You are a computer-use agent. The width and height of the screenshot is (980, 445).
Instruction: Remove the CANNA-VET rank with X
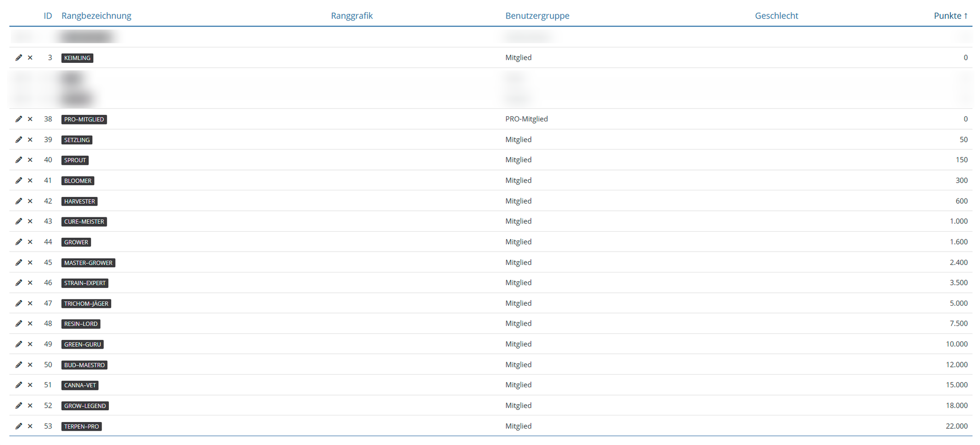pos(30,385)
